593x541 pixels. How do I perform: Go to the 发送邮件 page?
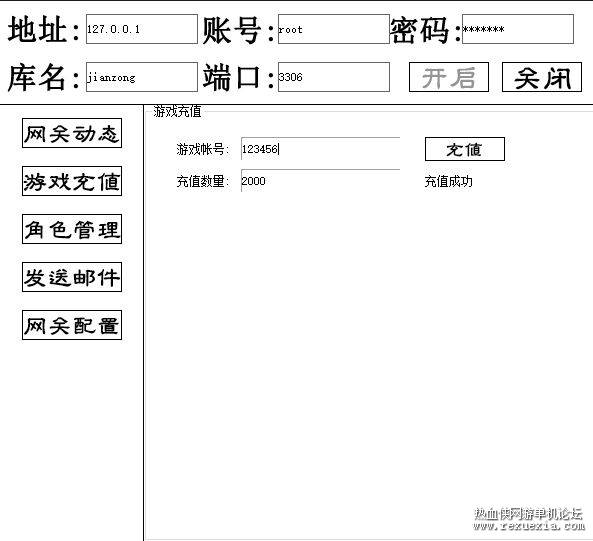(72, 277)
